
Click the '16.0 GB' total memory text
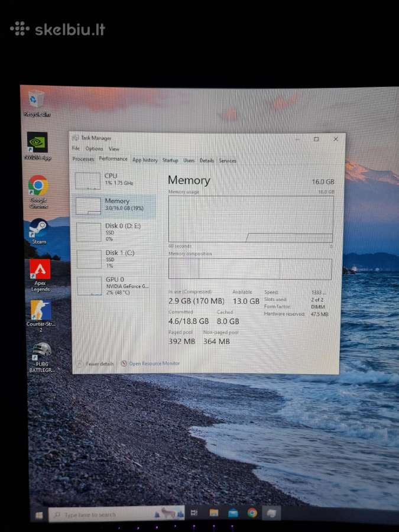(x=323, y=182)
